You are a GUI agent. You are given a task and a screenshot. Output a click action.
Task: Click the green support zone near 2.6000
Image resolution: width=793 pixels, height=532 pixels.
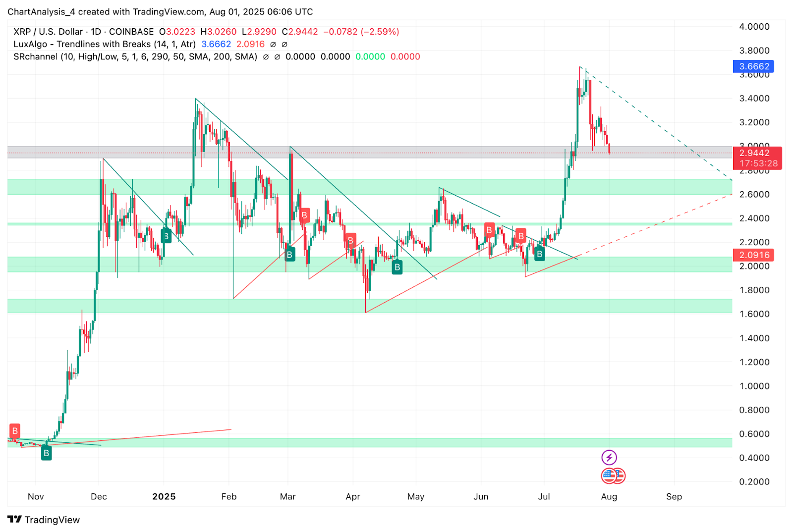(370, 187)
